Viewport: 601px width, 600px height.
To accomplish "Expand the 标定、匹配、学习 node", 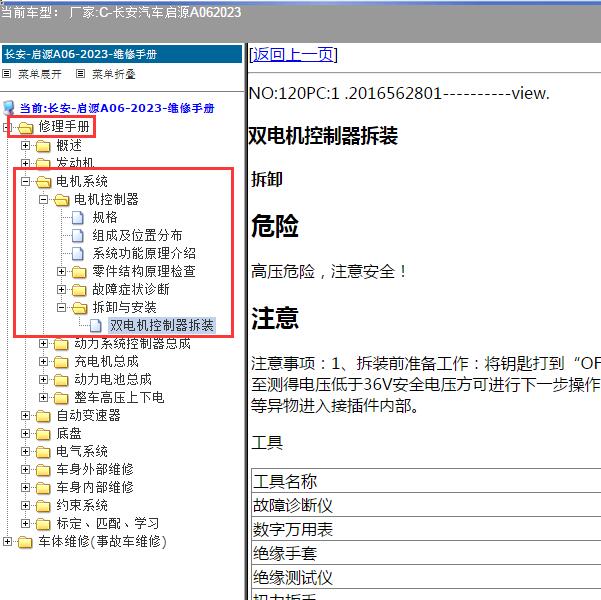I will tap(25, 524).
